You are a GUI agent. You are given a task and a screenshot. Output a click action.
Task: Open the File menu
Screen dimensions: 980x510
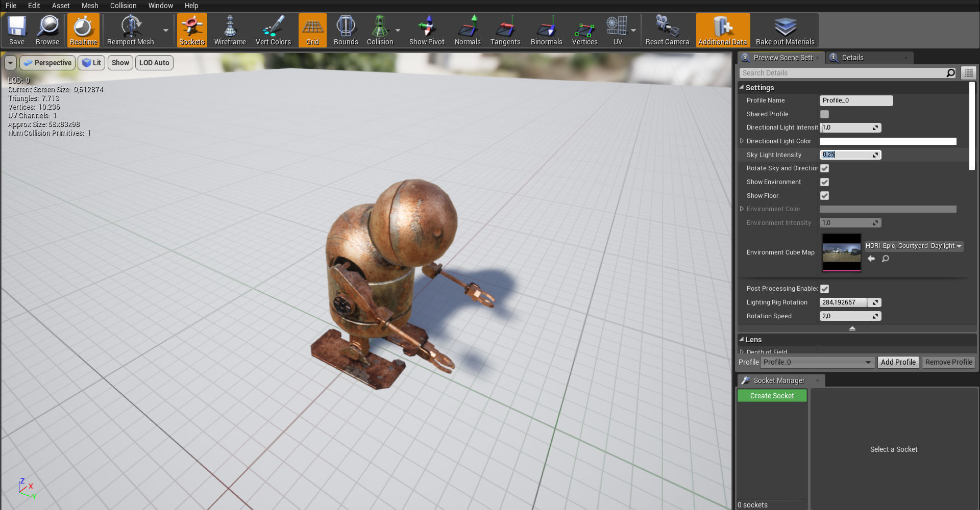[x=11, y=6]
